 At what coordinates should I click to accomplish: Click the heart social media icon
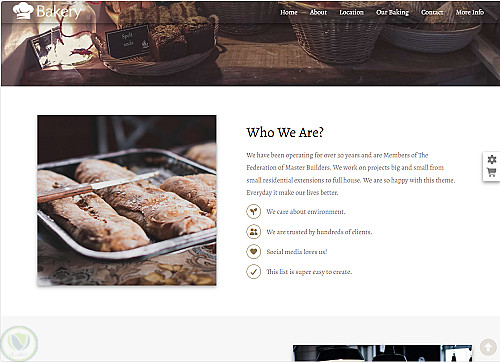(x=253, y=252)
